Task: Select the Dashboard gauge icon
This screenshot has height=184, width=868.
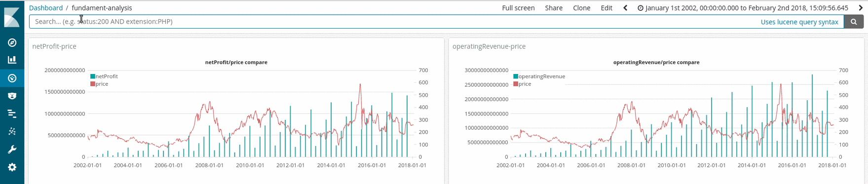Action: coord(12,78)
